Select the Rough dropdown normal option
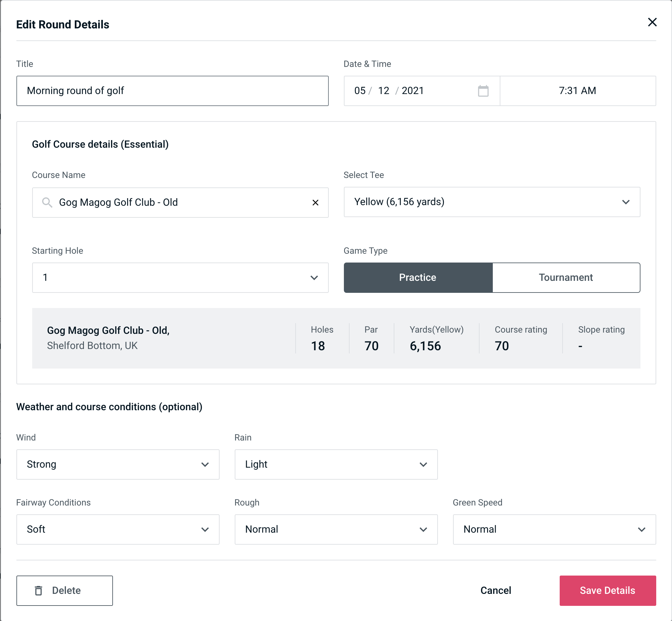This screenshot has width=672, height=621. (337, 529)
